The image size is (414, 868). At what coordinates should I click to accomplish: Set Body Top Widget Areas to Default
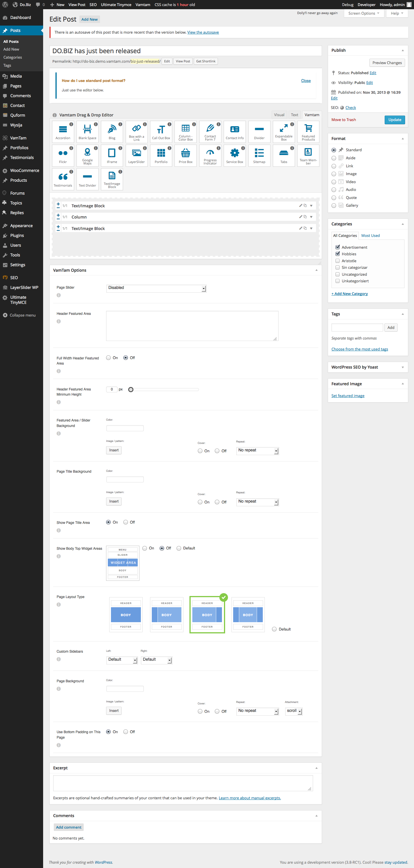(179, 548)
